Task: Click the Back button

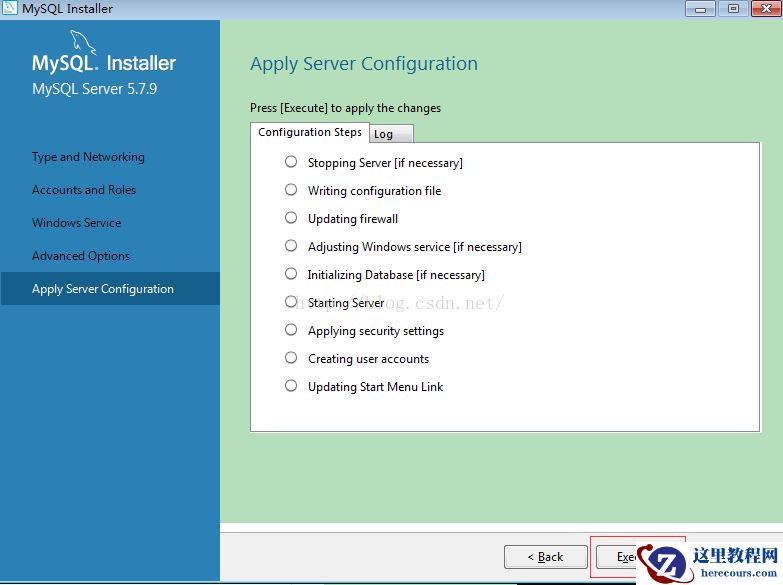Action: [546, 557]
